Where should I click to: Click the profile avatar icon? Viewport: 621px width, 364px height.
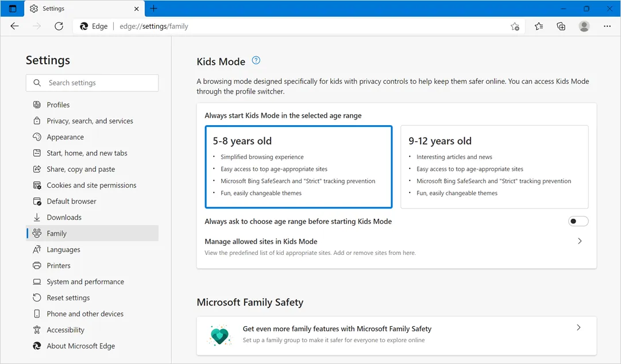pyautogui.click(x=584, y=26)
